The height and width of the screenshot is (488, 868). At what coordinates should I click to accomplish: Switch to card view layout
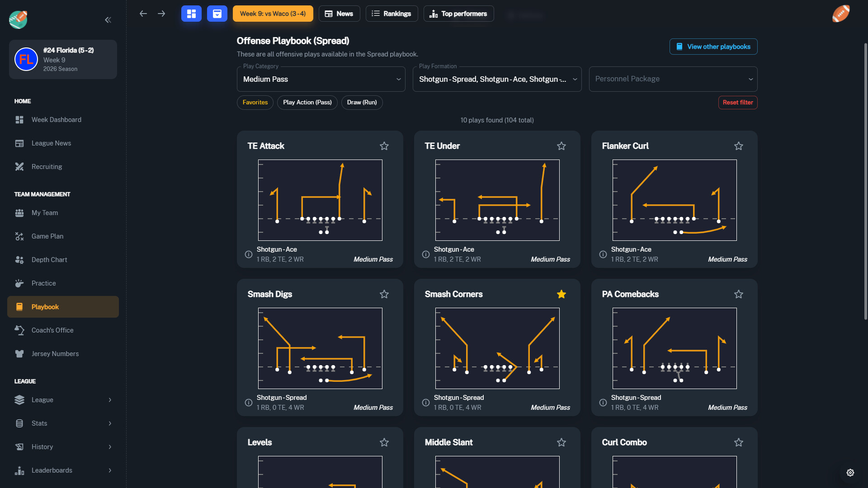click(217, 14)
